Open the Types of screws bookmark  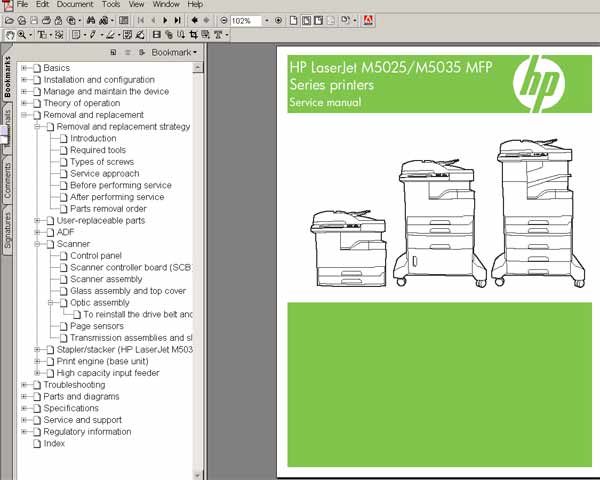pyautogui.click(x=102, y=162)
